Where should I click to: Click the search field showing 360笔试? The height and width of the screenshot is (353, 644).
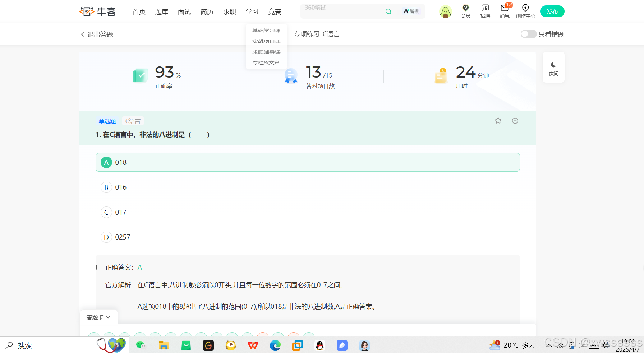point(341,11)
